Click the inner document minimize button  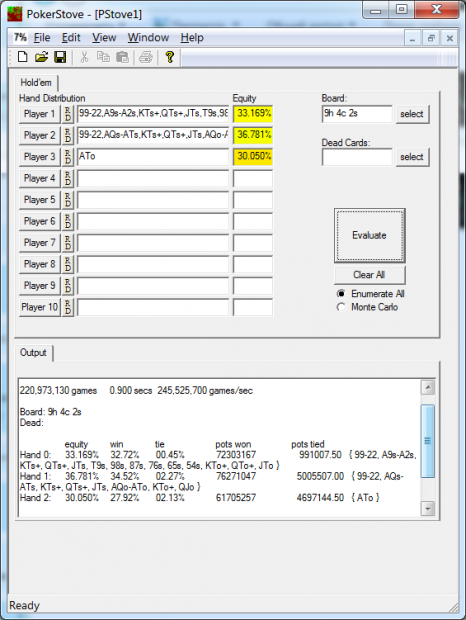coord(413,38)
